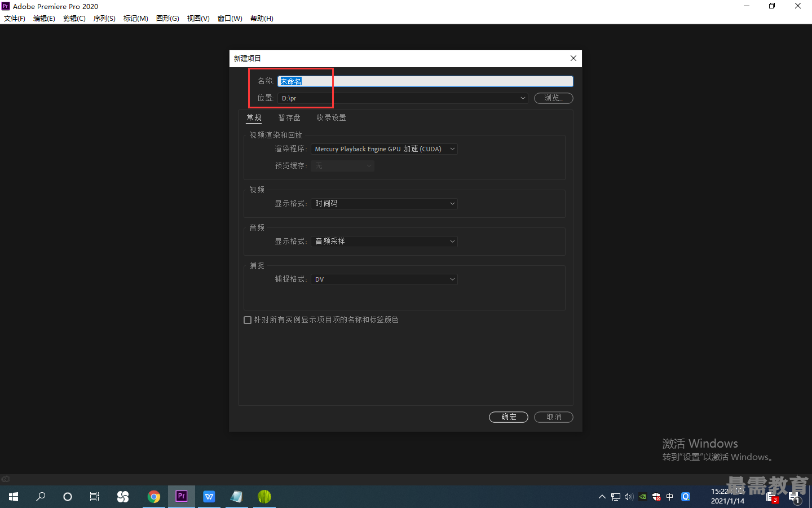Select the 常规 tab
812x508 pixels.
[254, 117]
